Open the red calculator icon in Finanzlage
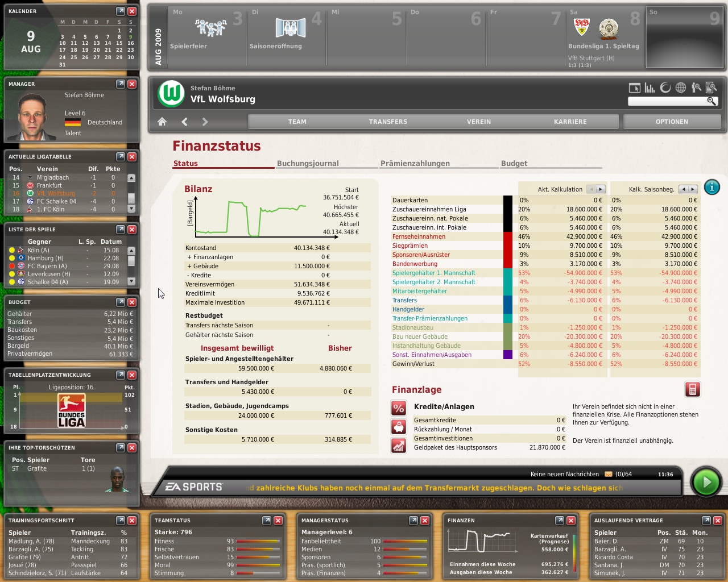The image size is (728, 582). point(692,389)
